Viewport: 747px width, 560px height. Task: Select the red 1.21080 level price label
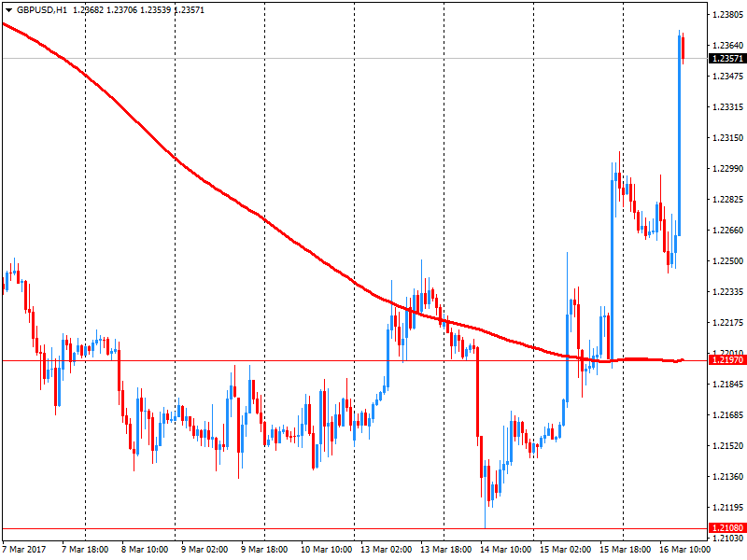point(727,527)
